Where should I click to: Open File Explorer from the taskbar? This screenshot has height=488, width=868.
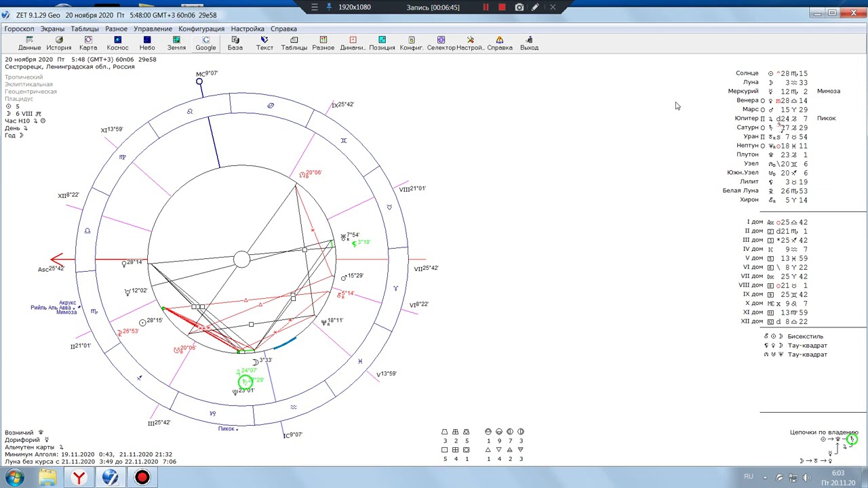[x=47, y=477]
